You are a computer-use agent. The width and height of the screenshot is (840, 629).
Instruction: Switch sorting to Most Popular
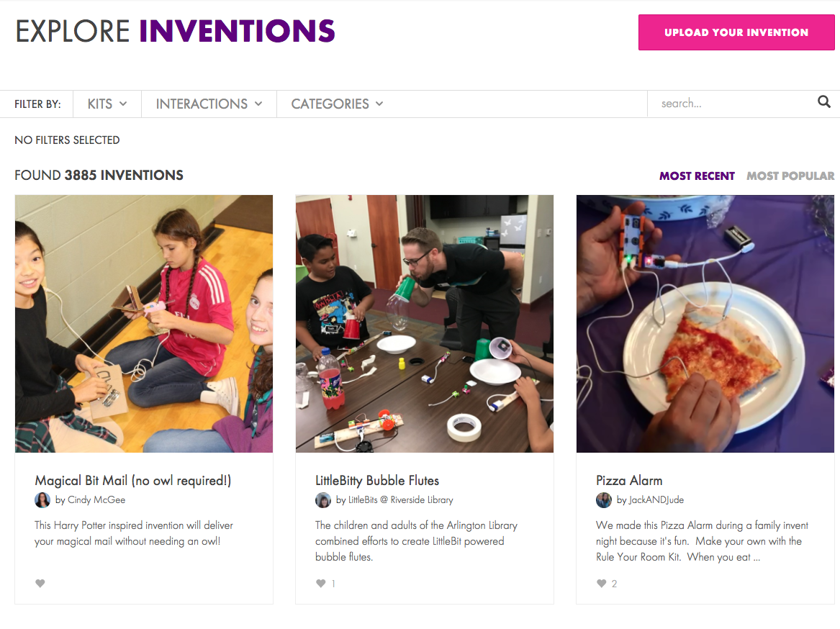click(790, 176)
